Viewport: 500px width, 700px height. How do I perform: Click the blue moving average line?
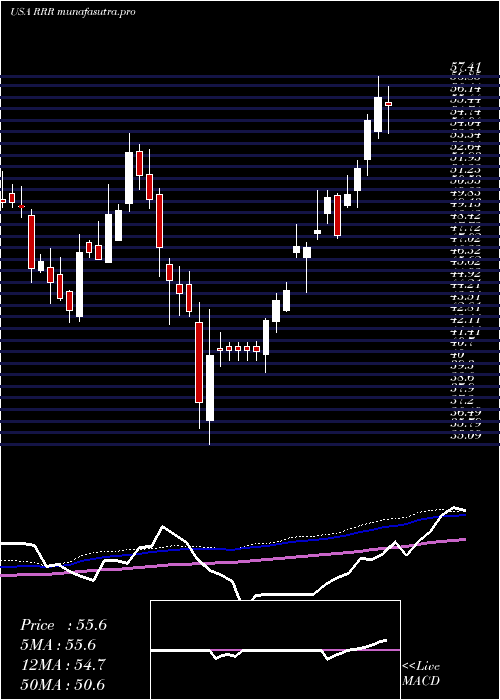pyautogui.click(x=232, y=549)
